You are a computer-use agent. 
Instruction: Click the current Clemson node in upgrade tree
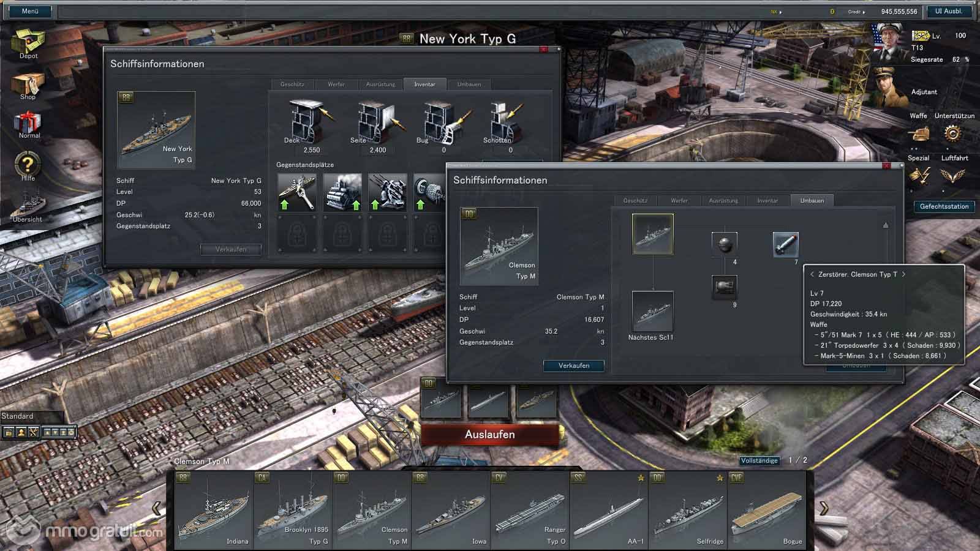pos(653,234)
